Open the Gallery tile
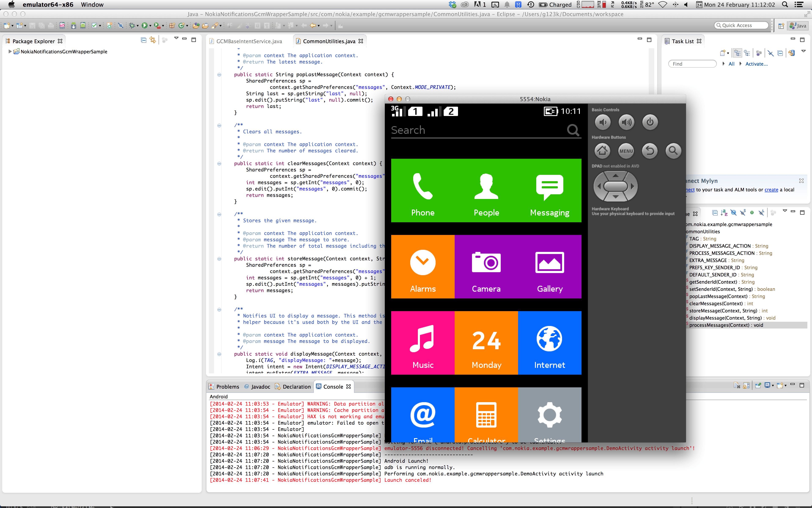This screenshot has width=812, height=508. pos(550,266)
